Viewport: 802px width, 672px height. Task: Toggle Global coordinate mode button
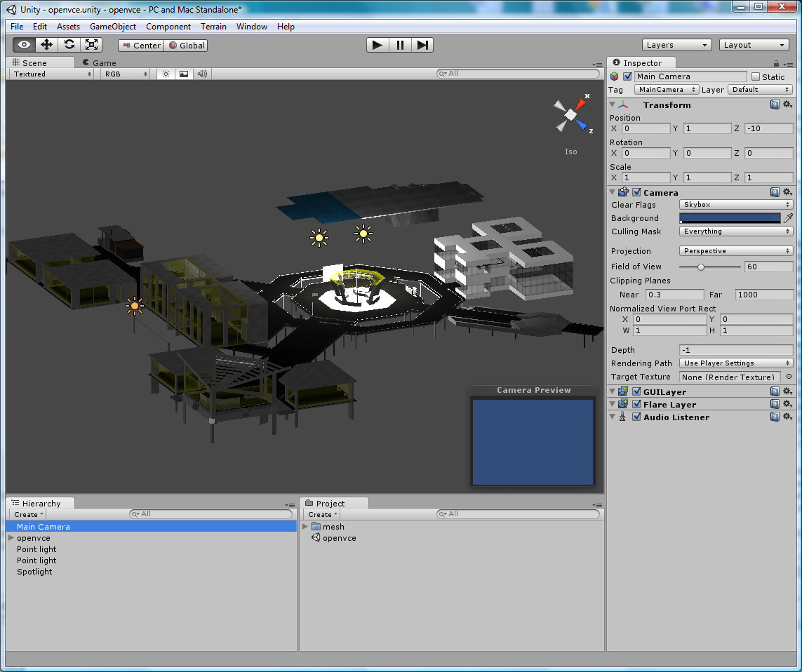pyautogui.click(x=186, y=46)
